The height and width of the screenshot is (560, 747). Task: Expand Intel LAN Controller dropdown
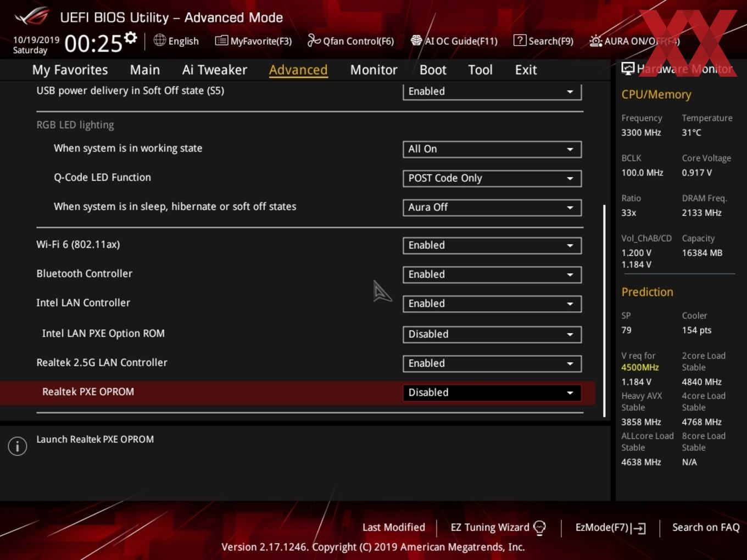pyautogui.click(x=492, y=303)
